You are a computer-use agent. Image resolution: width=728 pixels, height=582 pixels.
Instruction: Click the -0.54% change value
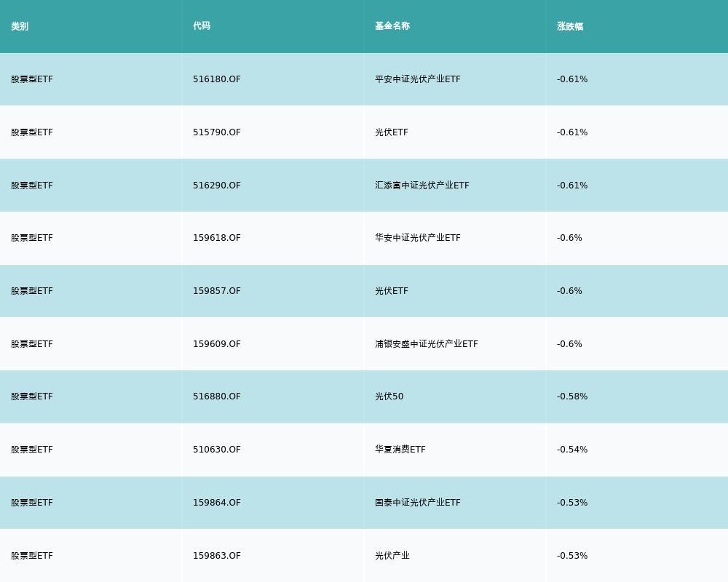coord(572,450)
